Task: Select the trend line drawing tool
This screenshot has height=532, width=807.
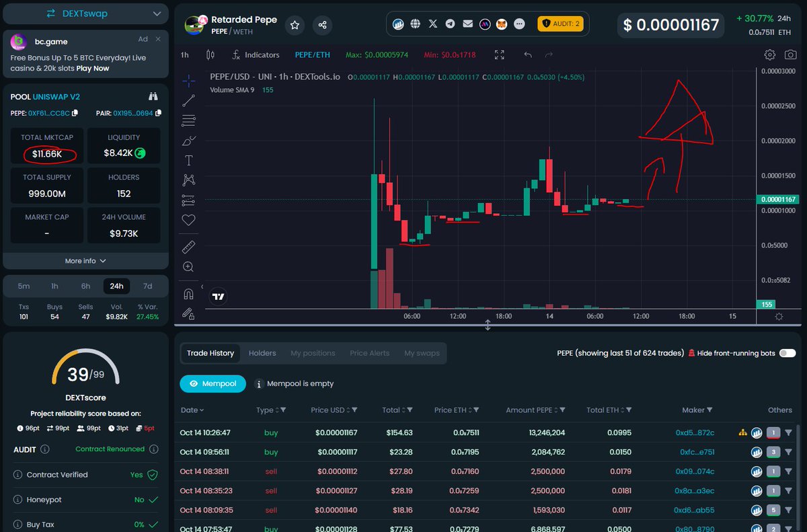Action: [189, 101]
